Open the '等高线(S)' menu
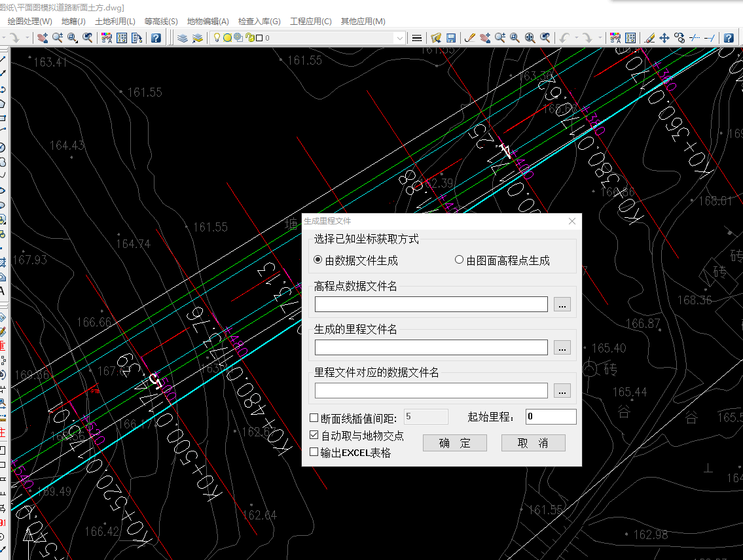743x560 pixels. click(161, 22)
